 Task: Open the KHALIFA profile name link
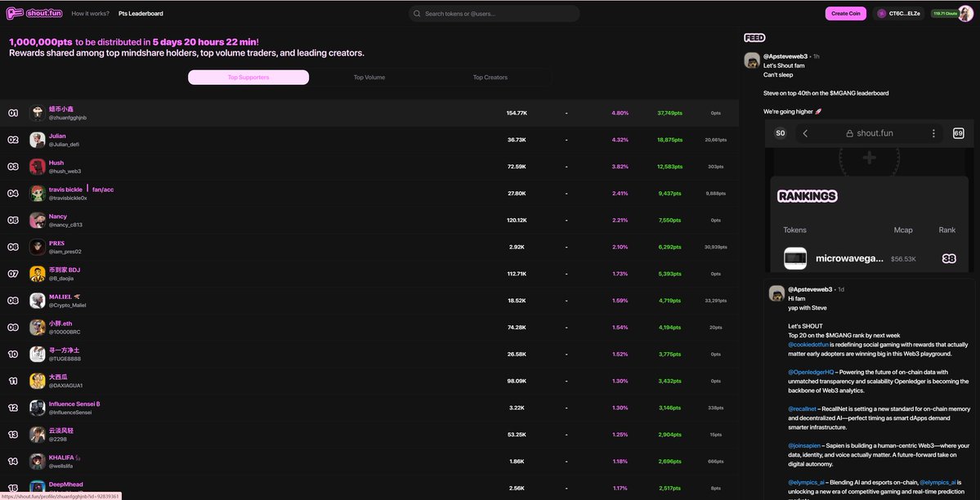coord(61,458)
